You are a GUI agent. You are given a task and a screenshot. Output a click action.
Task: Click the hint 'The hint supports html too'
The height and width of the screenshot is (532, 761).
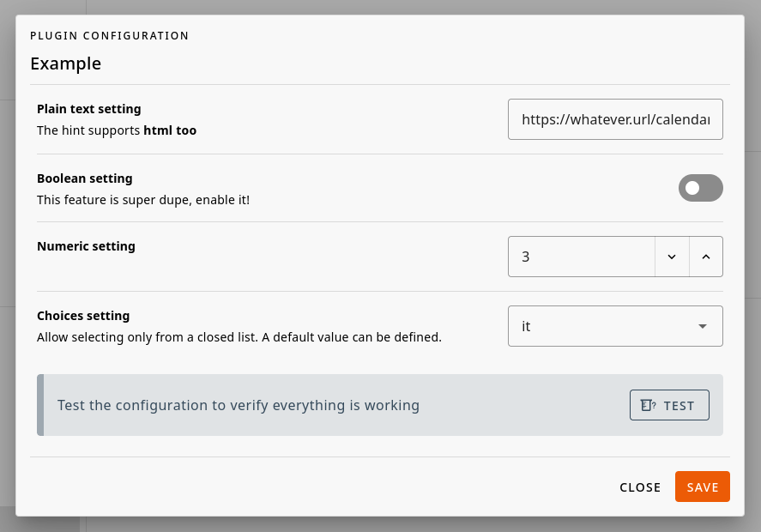click(117, 130)
